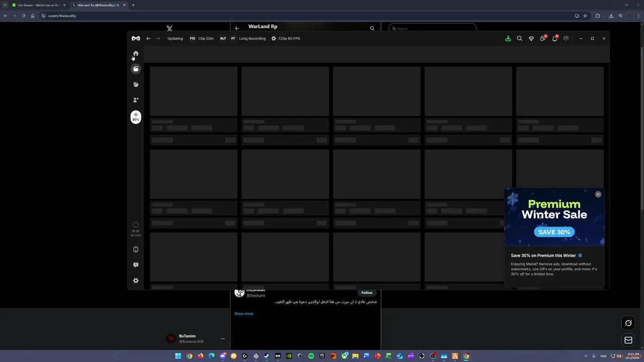Click the X Search input field
The width and height of the screenshot is (644, 362).
432,29
